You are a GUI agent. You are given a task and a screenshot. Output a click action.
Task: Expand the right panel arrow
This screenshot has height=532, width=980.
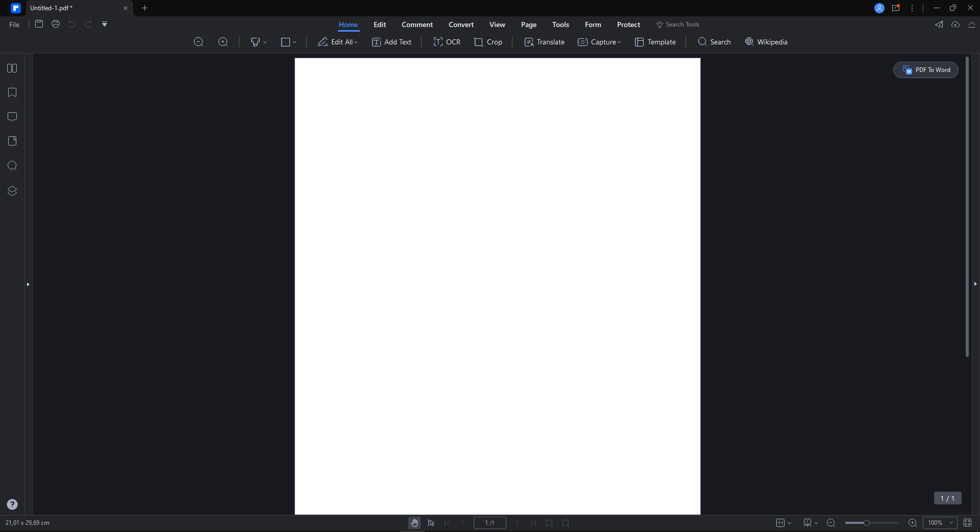click(x=975, y=284)
